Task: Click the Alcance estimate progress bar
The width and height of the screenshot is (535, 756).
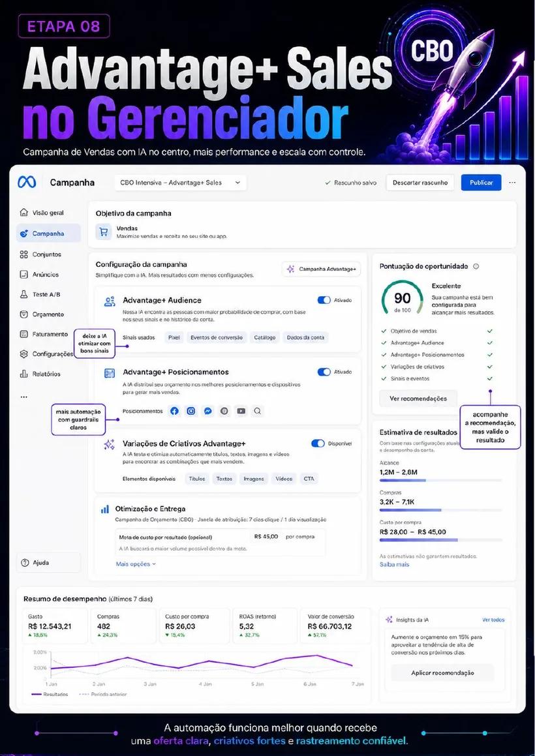Action: pos(441,480)
